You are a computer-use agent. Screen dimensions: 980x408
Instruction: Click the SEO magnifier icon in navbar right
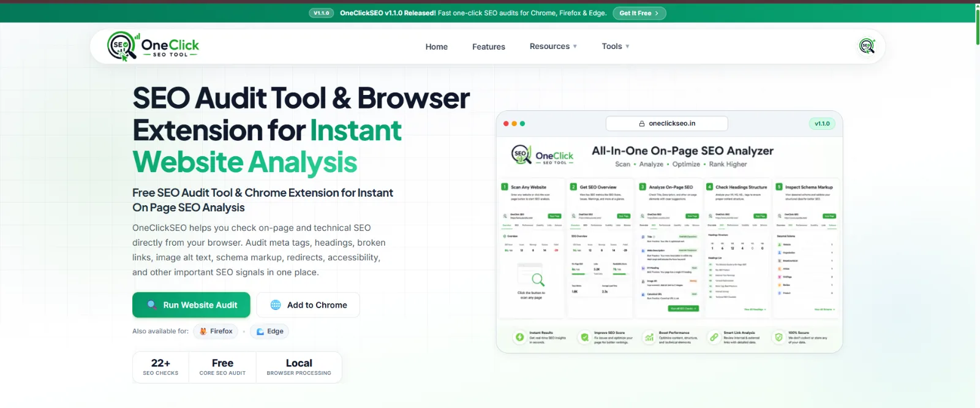(x=867, y=46)
